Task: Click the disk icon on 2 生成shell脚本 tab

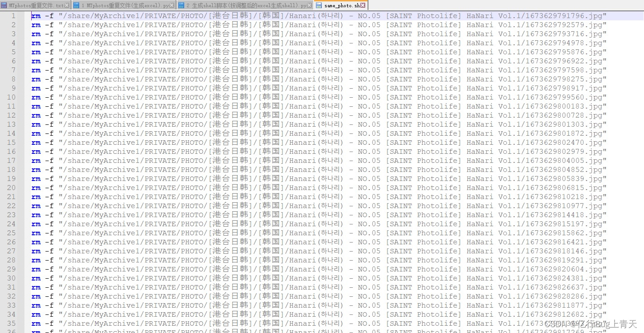Action: click(x=181, y=5)
